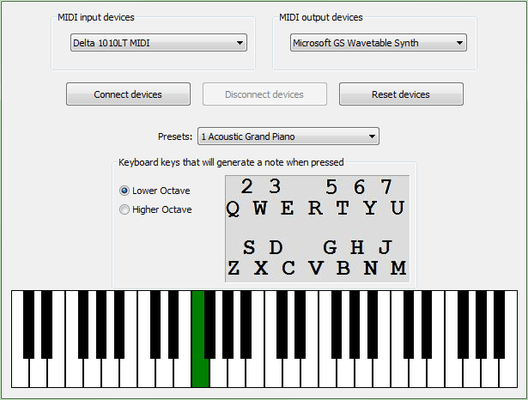The image size is (528, 400).
Task: Click the number 7 in keyboard map
Action: [386, 186]
